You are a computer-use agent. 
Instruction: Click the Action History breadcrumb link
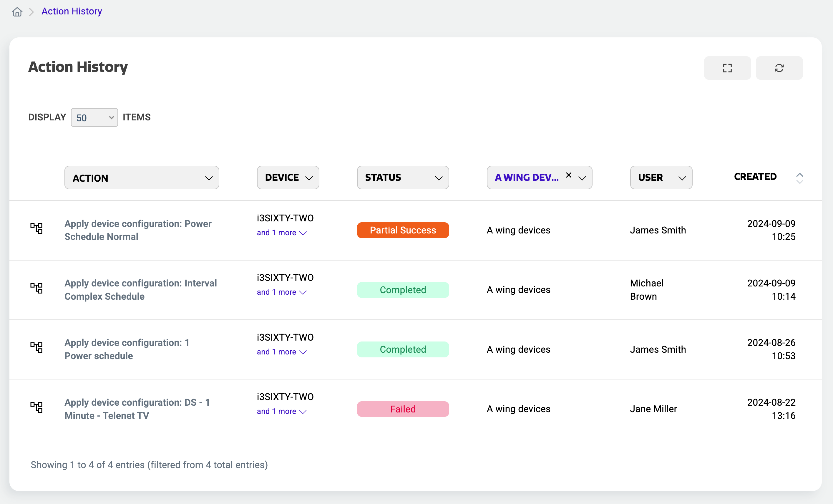72,11
